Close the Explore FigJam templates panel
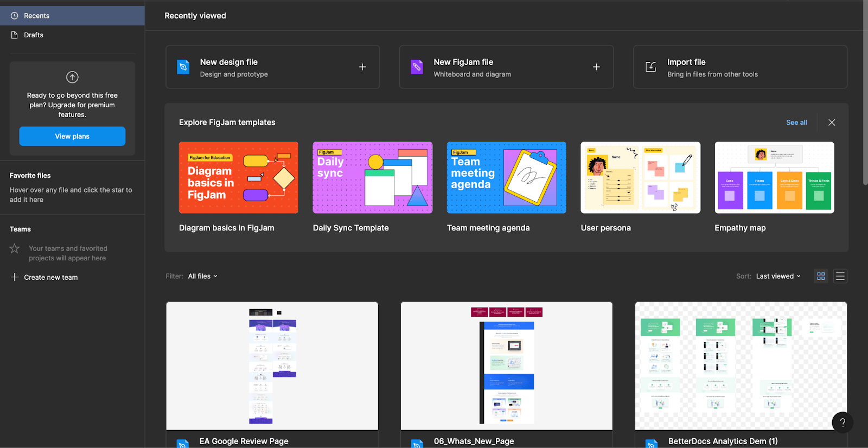The width and height of the screenshot is (868, 448). coord(832,123)
